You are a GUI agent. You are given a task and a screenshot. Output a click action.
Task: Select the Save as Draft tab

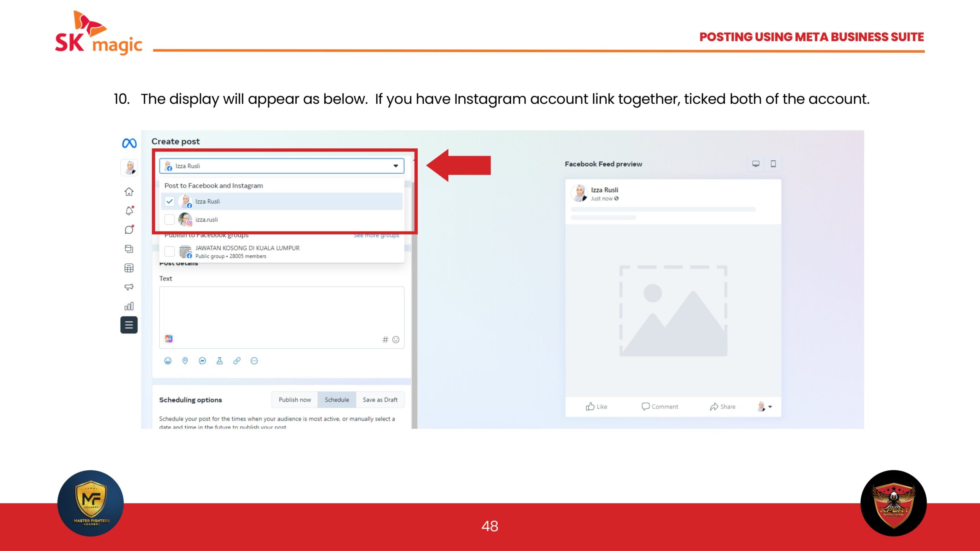tap(380, 399)
